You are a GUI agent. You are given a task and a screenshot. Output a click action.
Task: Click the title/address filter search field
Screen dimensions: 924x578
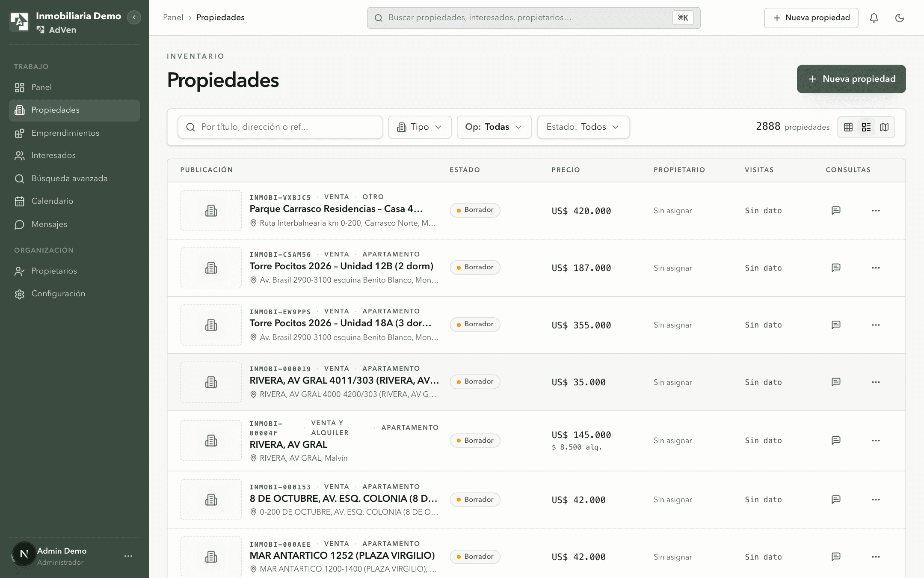[280, 127]
